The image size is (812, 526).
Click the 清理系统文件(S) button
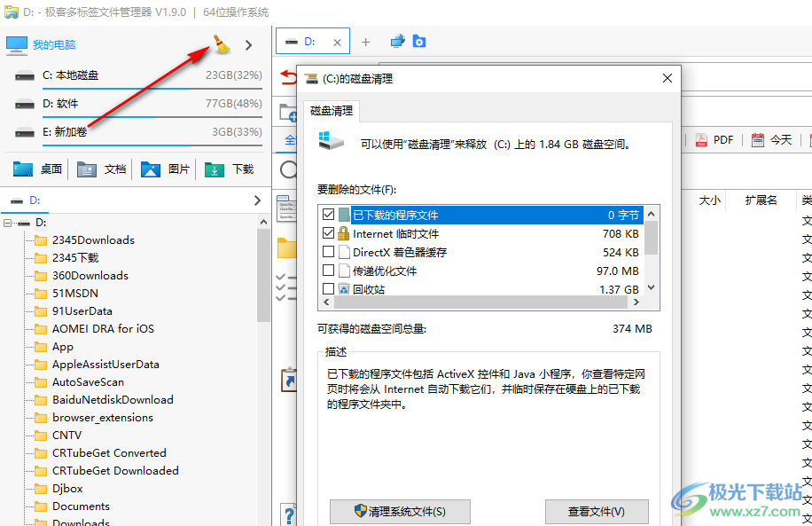click(x=400, y=512)
